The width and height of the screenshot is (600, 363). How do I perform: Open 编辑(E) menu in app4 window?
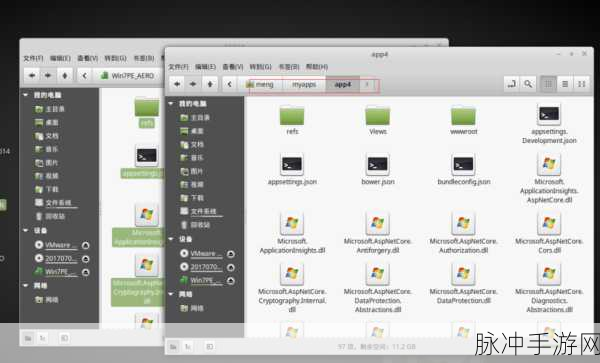205,67
